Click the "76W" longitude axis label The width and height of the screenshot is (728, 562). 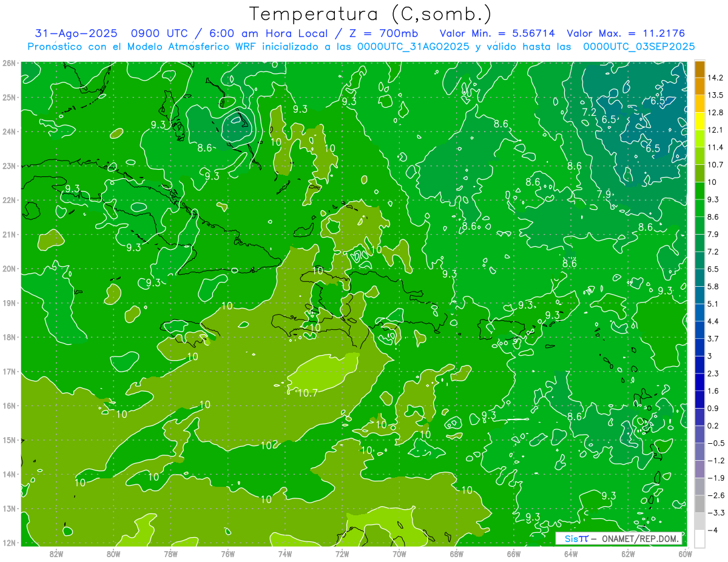[227, 554]
